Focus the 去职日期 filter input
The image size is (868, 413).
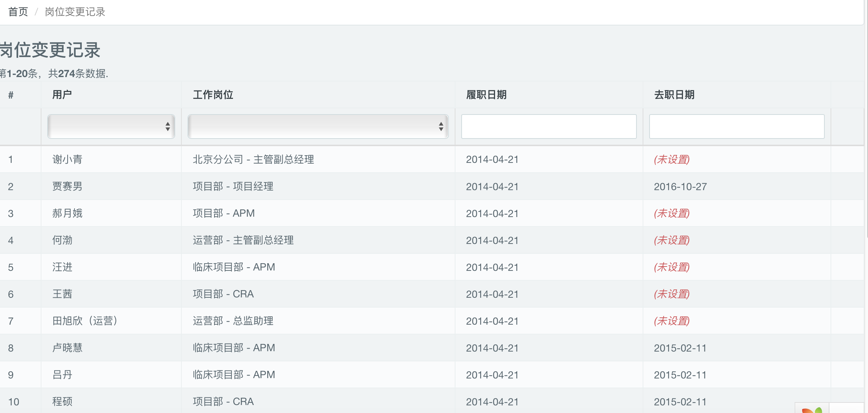(737, 127)
